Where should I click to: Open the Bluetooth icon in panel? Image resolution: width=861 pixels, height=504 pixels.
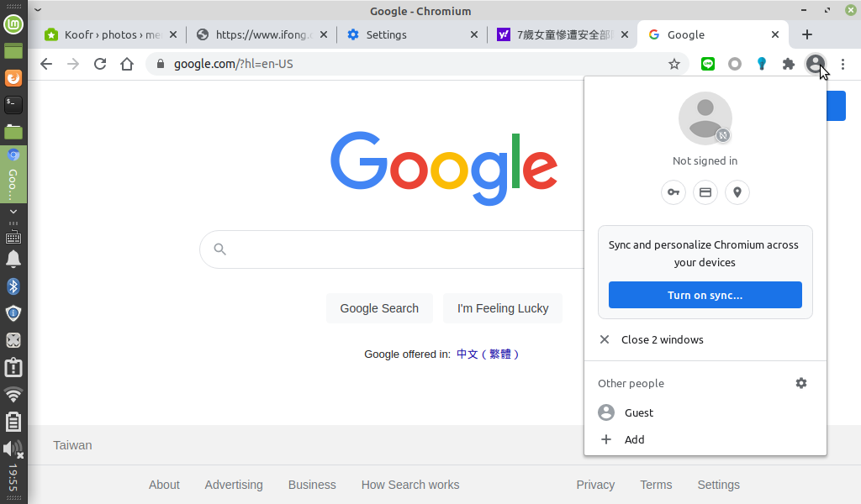tap(13, 286)
